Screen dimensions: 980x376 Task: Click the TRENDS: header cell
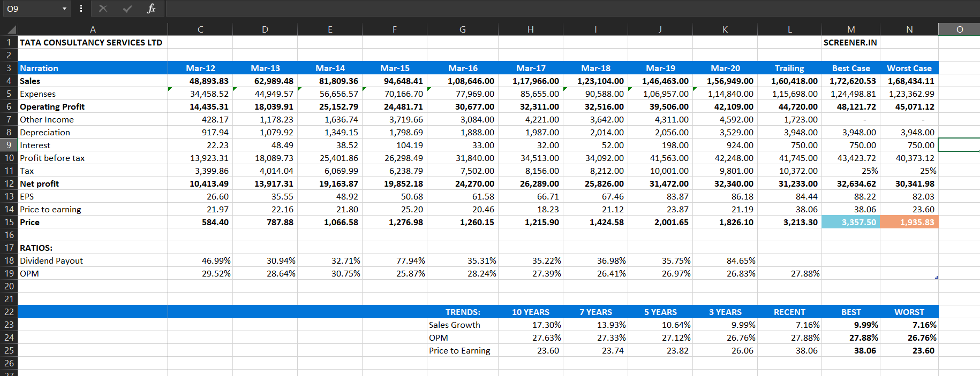[463, 312]
